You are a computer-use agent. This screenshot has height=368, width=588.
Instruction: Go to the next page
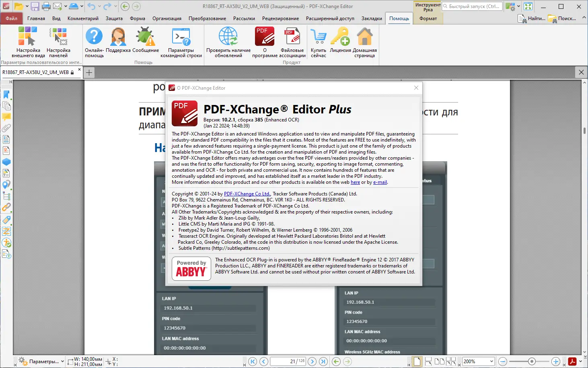click(312, 362)
